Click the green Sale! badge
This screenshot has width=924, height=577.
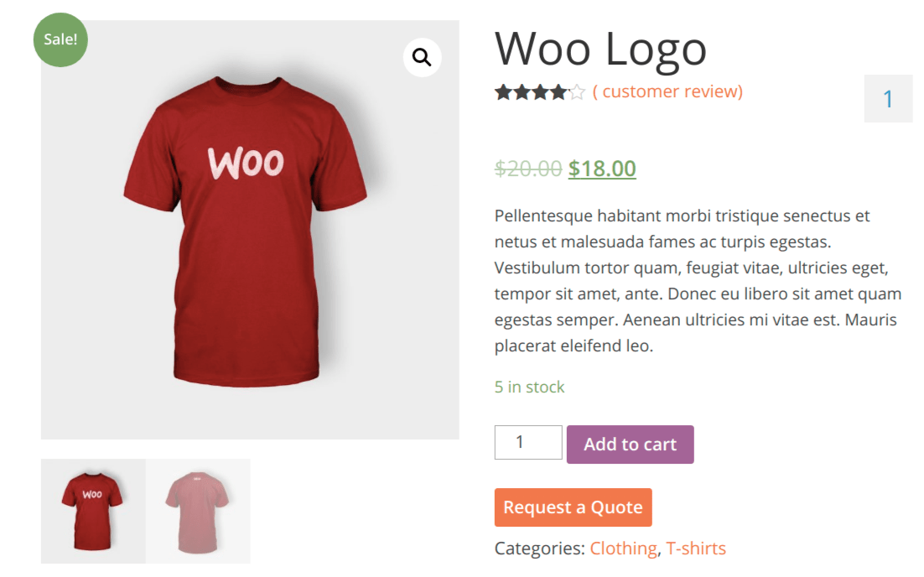click(60, 39)
